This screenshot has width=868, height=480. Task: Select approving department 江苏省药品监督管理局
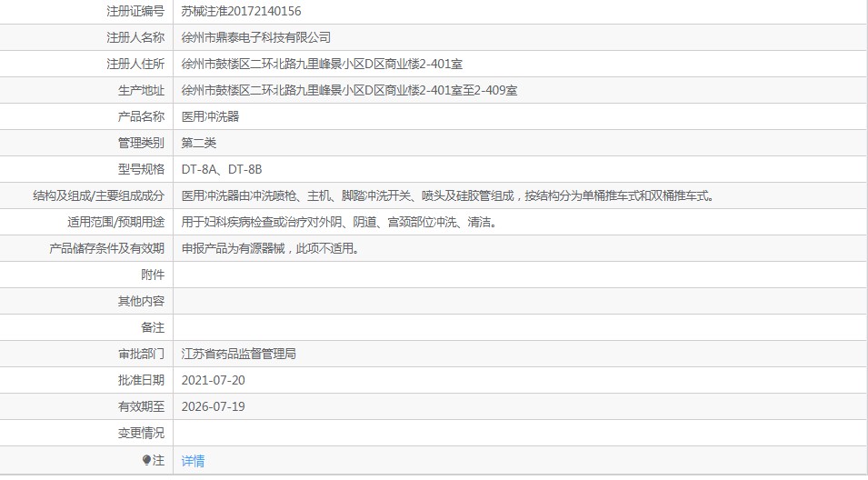coord(239,354)
